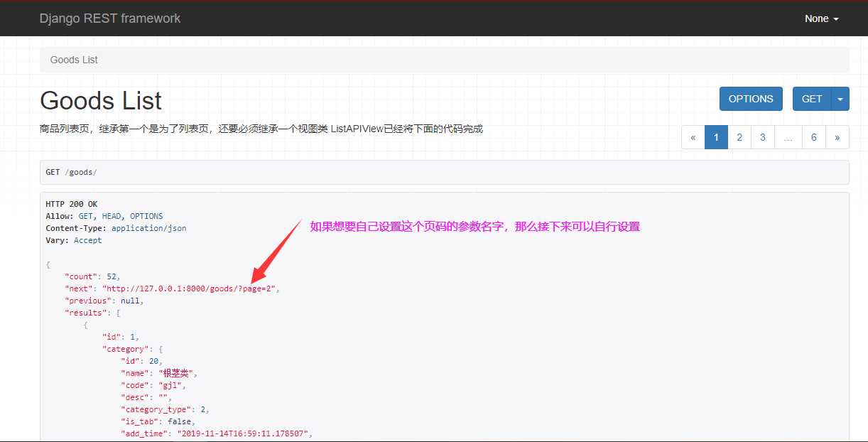Click the "name": "根茎类" value

coord(178,373)
